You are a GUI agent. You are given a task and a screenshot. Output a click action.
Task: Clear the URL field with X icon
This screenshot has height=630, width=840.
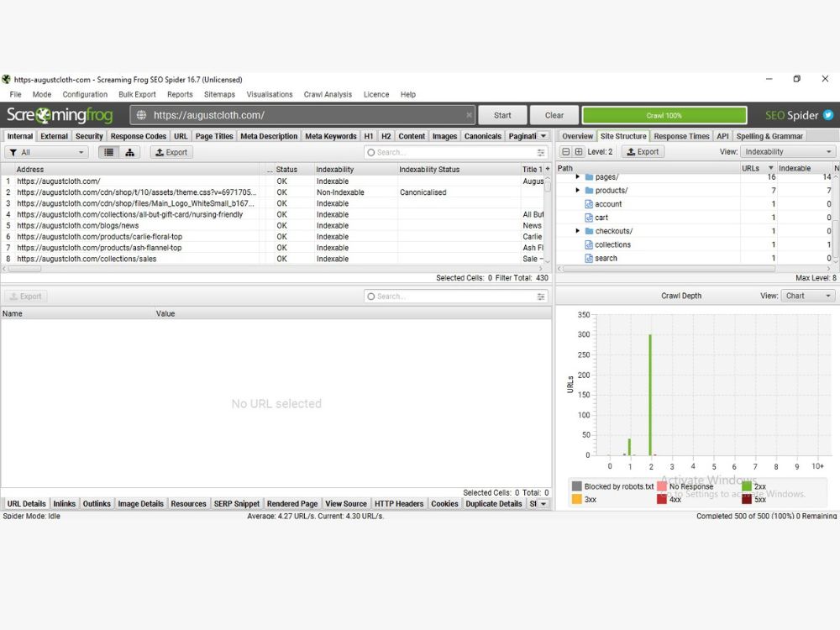pos(469,115)
